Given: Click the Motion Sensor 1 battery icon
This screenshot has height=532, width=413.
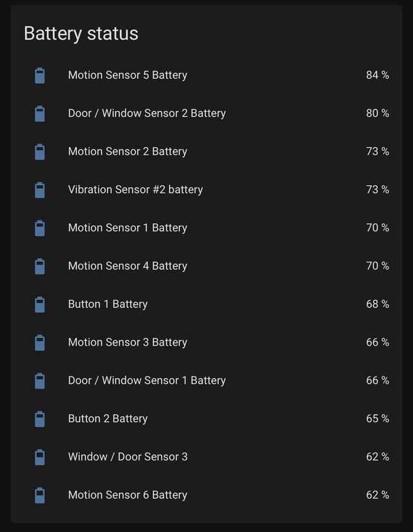Looking at the screenshot, I should pyautogui.click(x=39, y=228).
